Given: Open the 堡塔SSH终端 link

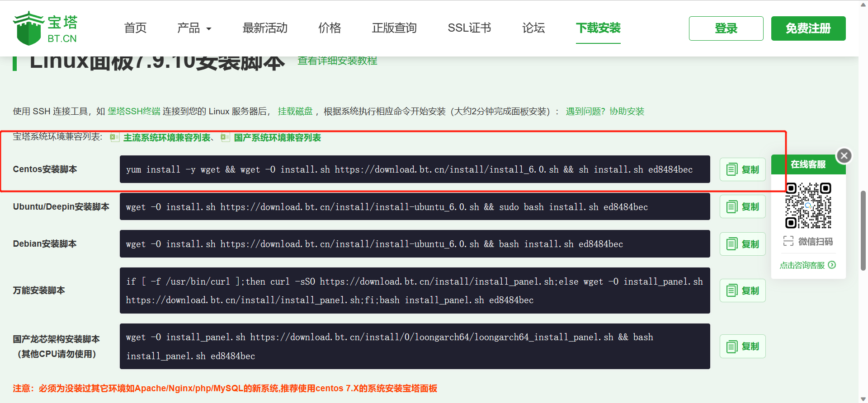Looking at the screenshot, I should 134,111.
